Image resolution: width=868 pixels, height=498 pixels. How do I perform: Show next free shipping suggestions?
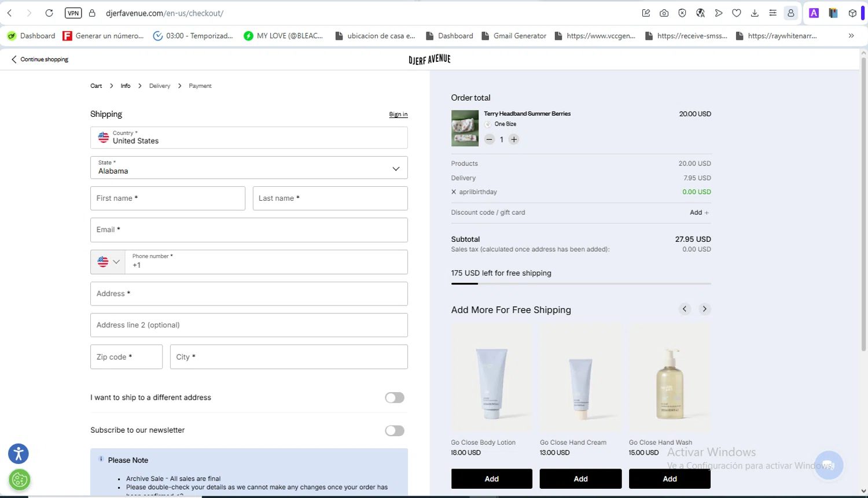pos(704,309)
